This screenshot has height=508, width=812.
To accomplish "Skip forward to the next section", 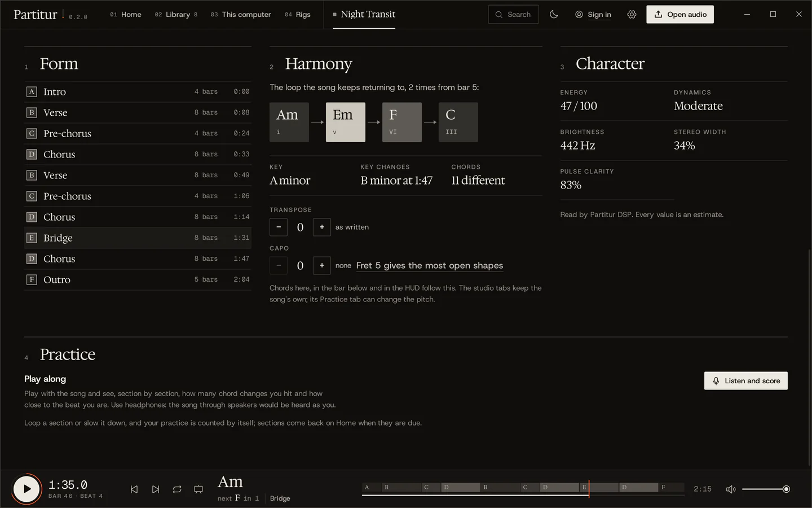I will tap(156, 489).
